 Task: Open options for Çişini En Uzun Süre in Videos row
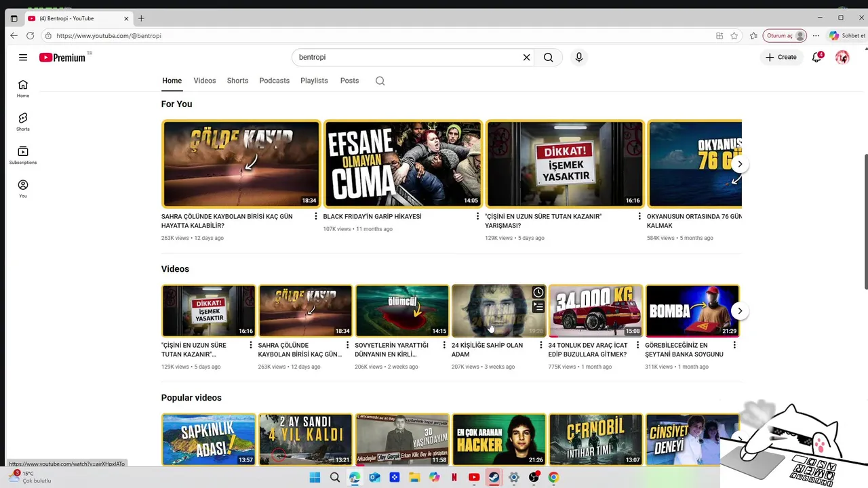(250, 345)
